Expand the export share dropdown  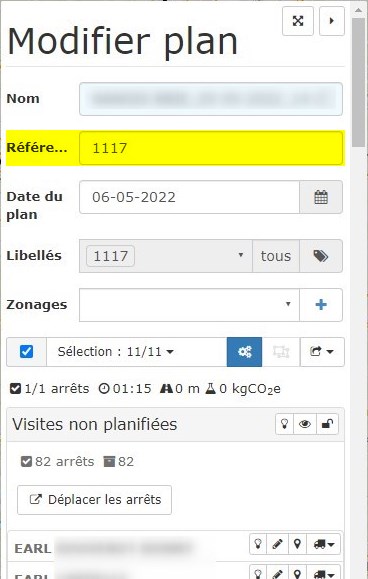click(322, 352)
